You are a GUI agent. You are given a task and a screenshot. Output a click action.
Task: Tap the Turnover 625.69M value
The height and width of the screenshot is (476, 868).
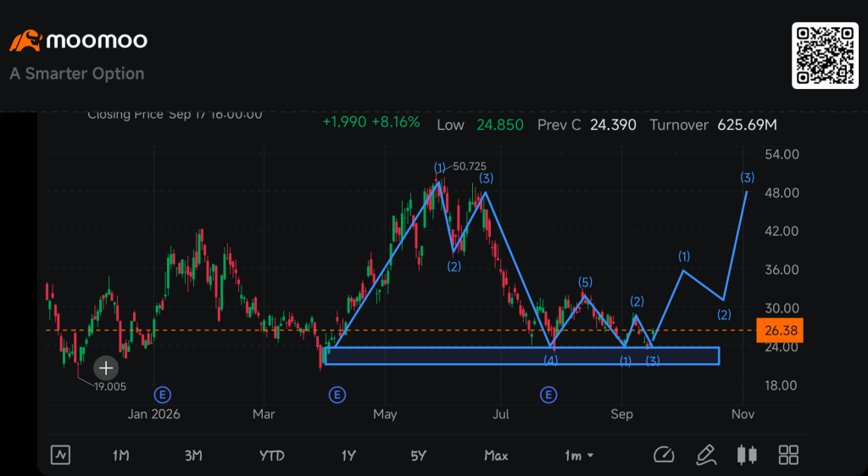click(x=713, y=125)
